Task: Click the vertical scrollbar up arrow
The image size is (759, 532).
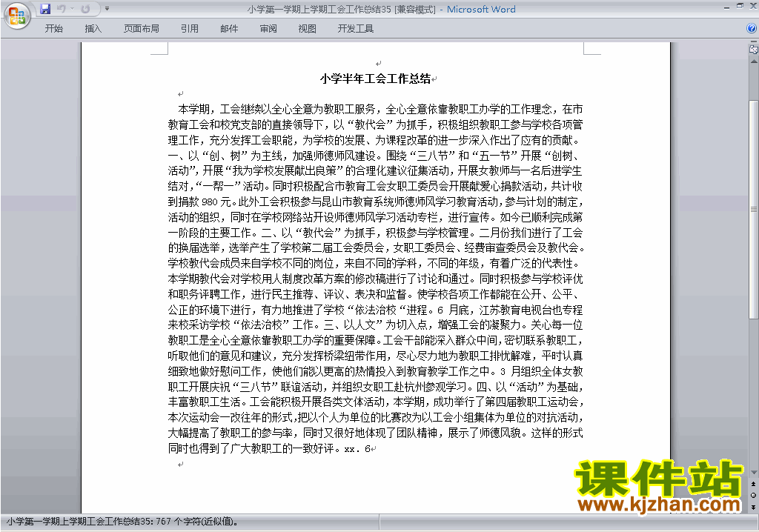Action: [753, 61]
